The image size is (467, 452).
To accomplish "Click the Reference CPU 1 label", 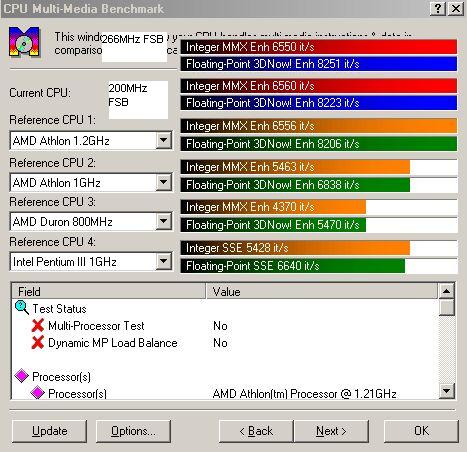I will pyautogui.click(x=52, y=120).
